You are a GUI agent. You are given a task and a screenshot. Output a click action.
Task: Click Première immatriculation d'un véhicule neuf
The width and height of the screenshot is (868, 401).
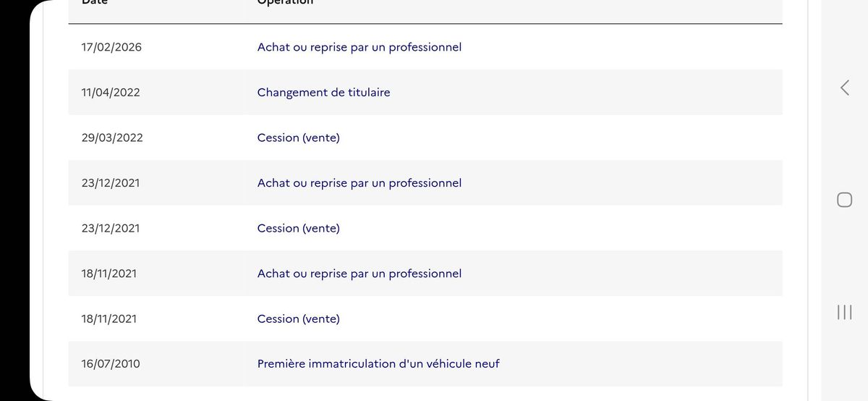(x=378, y=364)
